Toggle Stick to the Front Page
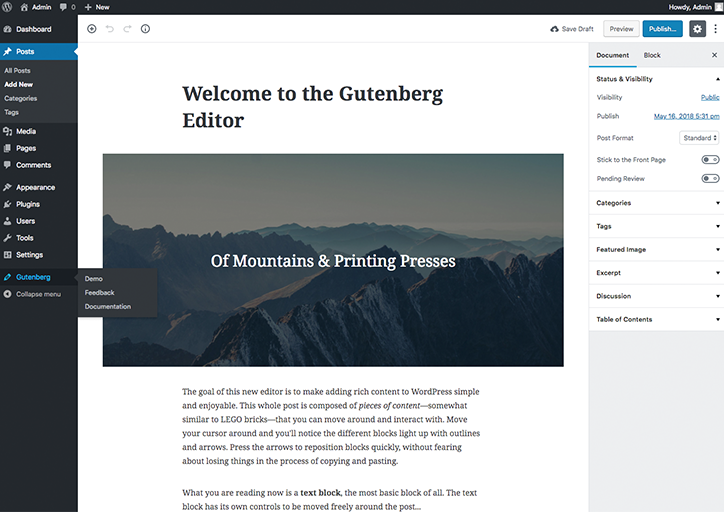Screen dimensions: 724x512 [710, 160]
